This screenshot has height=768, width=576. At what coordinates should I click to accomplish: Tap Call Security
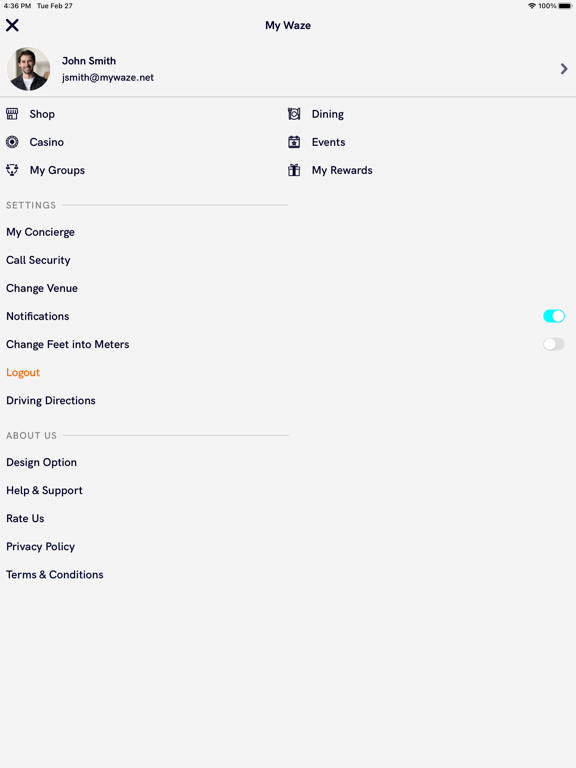(38, 260)
